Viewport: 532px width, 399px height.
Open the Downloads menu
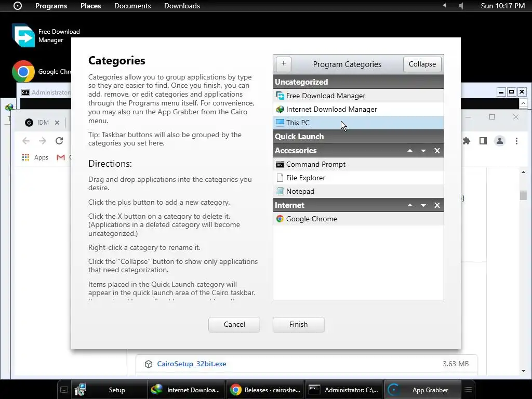(182, 6)
